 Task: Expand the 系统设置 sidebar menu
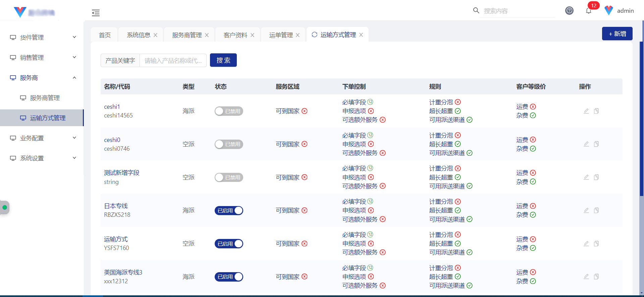(42, 158)
